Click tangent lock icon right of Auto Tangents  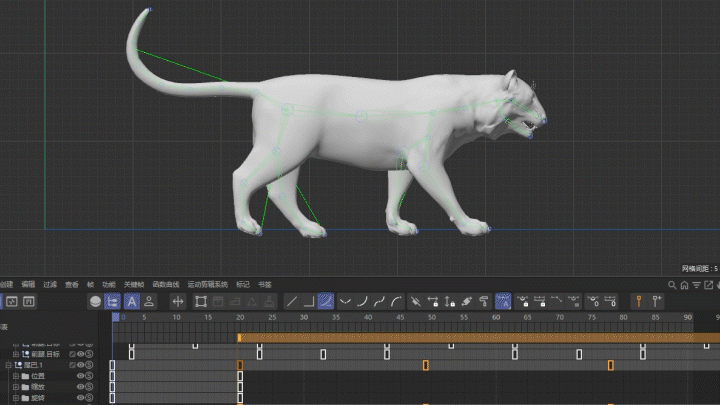(x=523, y=302)
